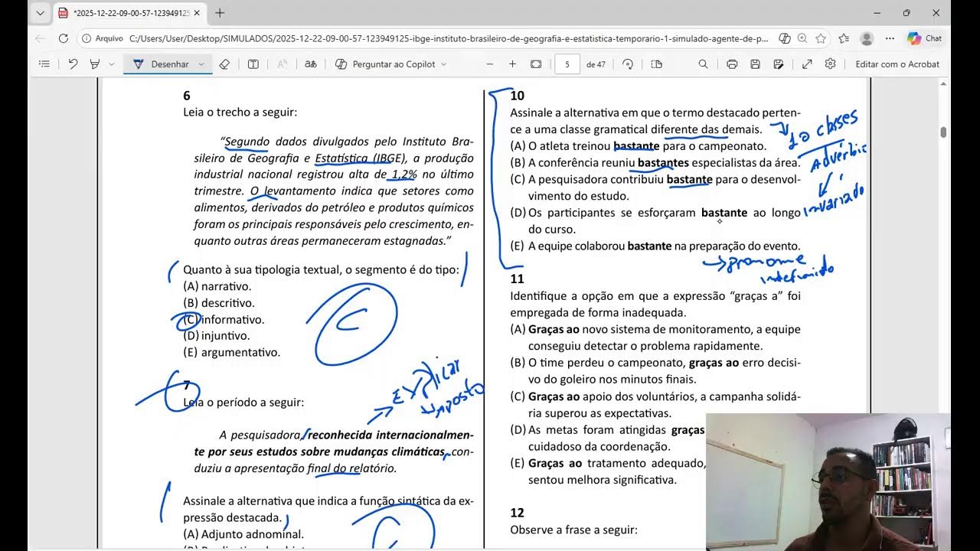Click 'Leia o trecho a seguir' text
The height and width of the screenshot is (551, 980).
point(240,112)
